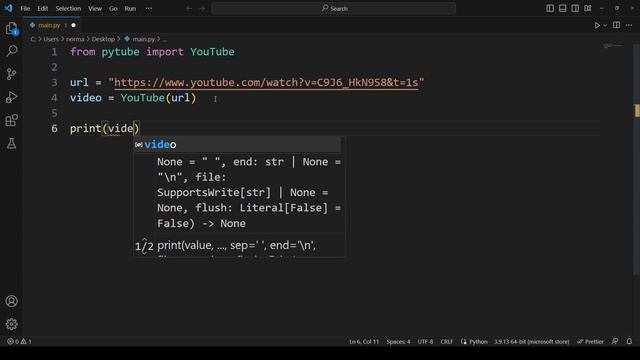Viewport: 640px width, 360px height.
Task: Expand the run button dropdown arrow
Action: [605, 25]
